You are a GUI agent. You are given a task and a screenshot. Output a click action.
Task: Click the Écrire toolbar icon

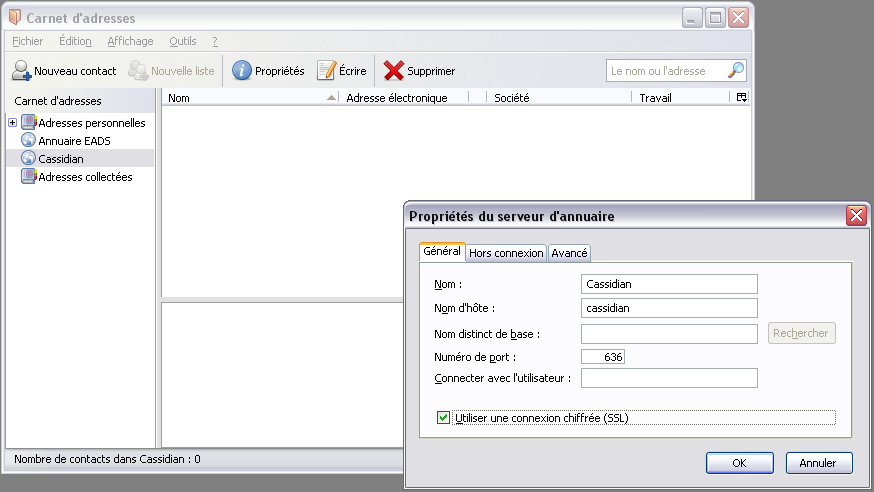point(327,71)
